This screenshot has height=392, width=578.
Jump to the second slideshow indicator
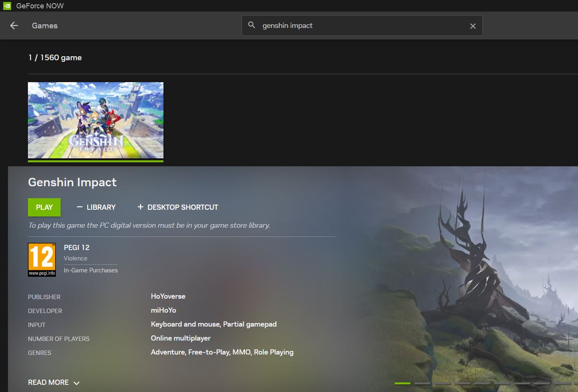click(422, 383)
